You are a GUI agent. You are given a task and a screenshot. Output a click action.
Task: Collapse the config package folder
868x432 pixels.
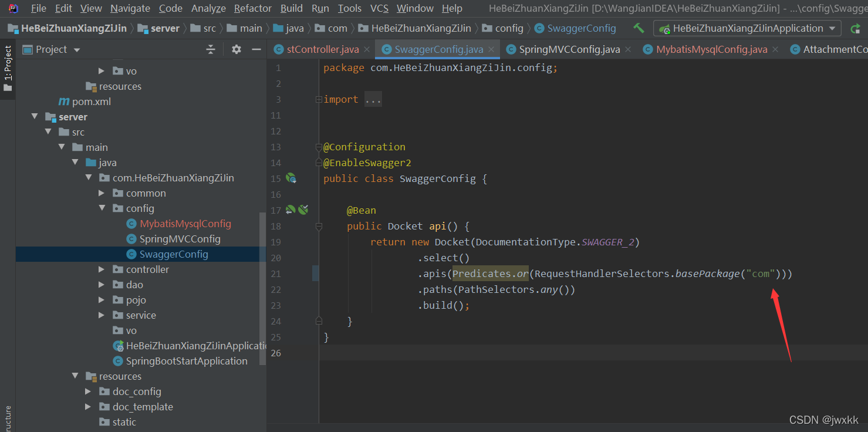[x=102, y=208]
